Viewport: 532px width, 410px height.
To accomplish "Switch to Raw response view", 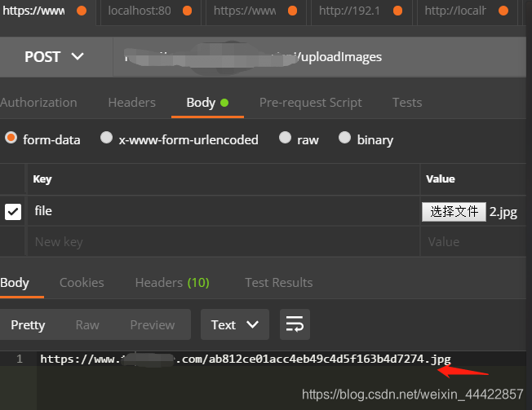I will 87,324.
